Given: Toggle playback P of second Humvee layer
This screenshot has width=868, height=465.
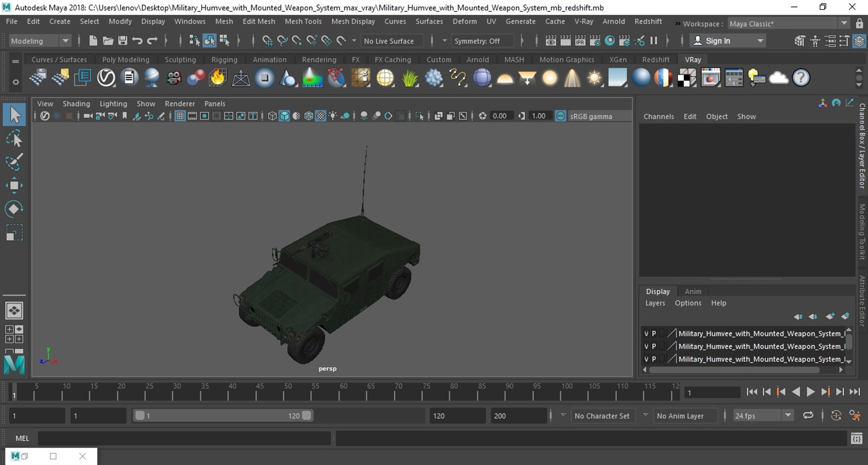Looking at the screenshot, I should tap(654, 346).
